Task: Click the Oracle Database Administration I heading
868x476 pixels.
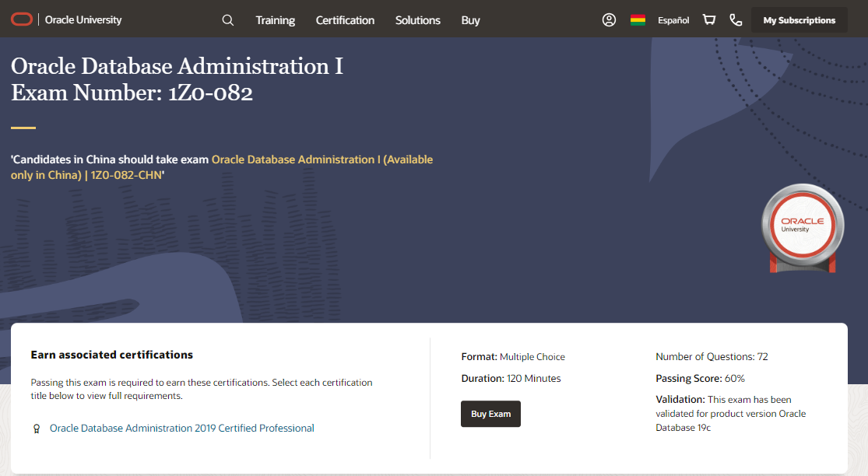Action: pyautogui.click(x=177, y=67)
